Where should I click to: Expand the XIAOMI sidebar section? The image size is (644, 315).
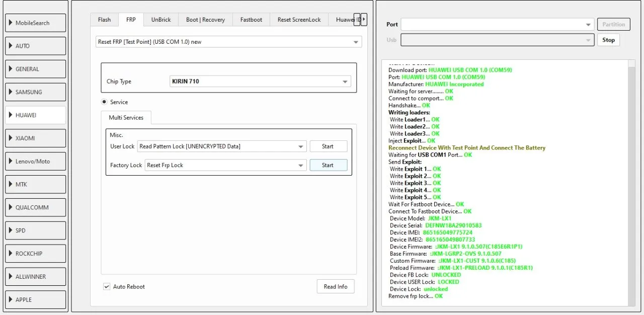pos(36,138)
